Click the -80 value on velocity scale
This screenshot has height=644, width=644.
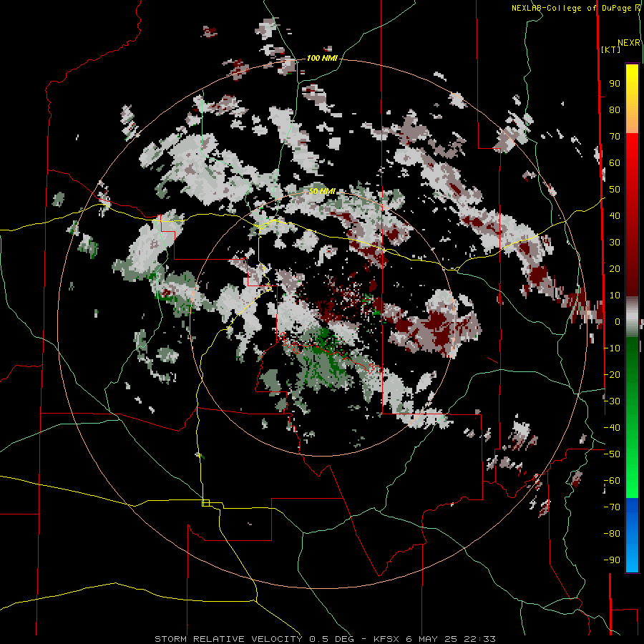(612, 534)
